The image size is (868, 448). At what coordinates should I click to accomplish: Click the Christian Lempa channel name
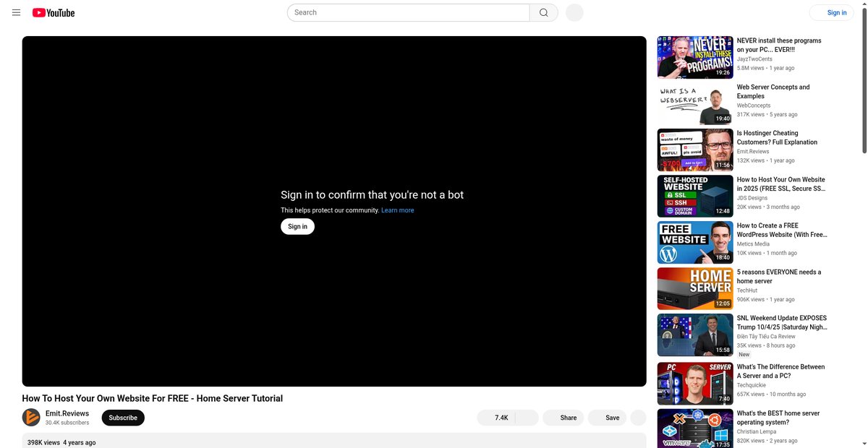tap(757, 431)
